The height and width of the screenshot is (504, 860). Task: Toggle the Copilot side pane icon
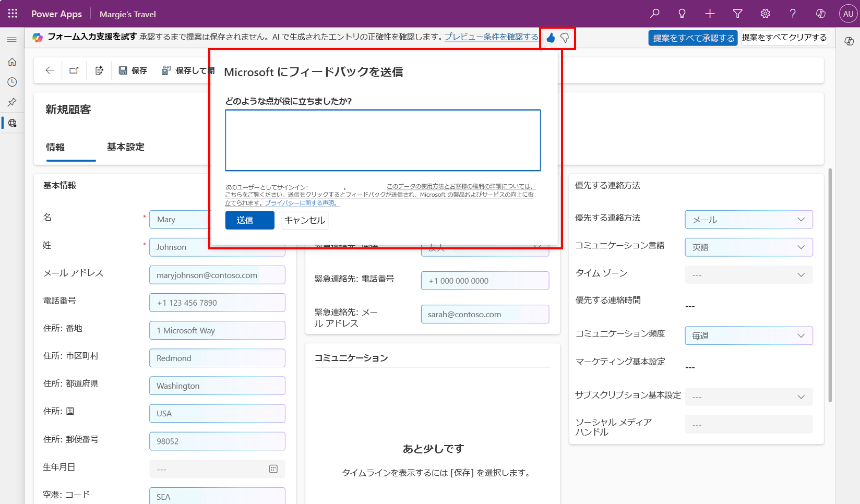click(849, 41)
